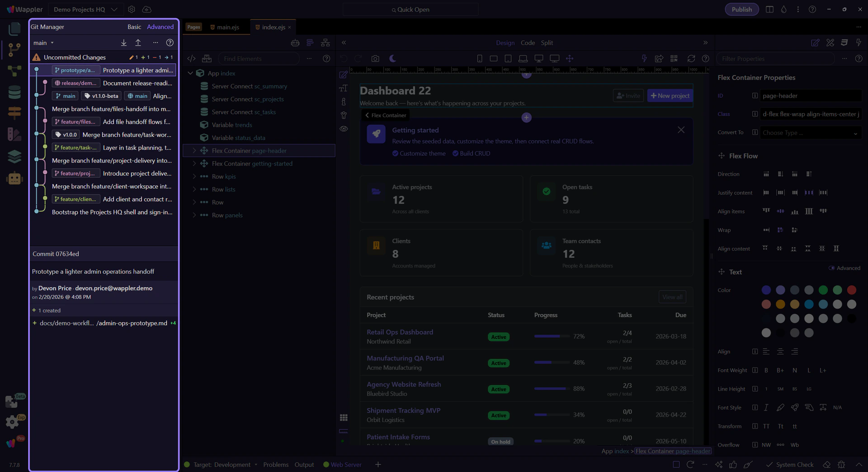Image resolution: width=868 pixels, height=472 pixels.
Task: Click the Git pull download arrow icon
Action: pos(123,43)
